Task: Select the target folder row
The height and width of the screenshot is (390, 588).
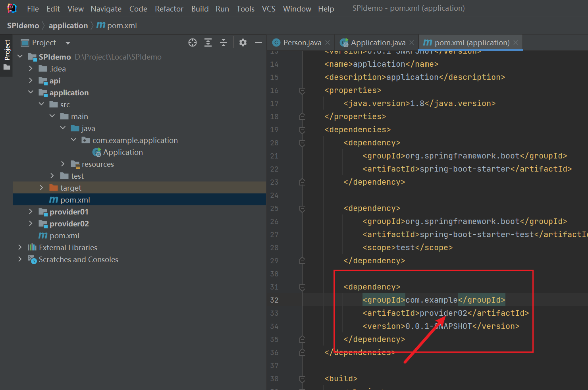Action: pyautogui.click(x=139, y=188)
